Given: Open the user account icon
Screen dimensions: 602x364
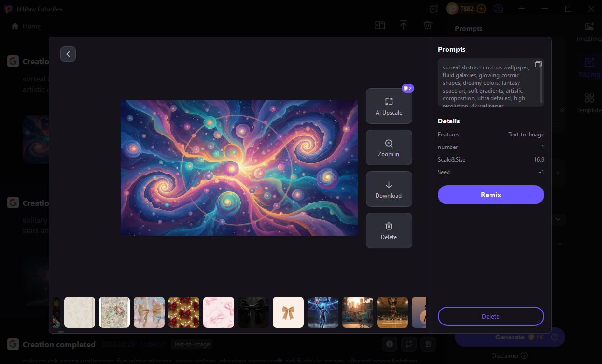Looking at the screenshot, I should 498,9.
